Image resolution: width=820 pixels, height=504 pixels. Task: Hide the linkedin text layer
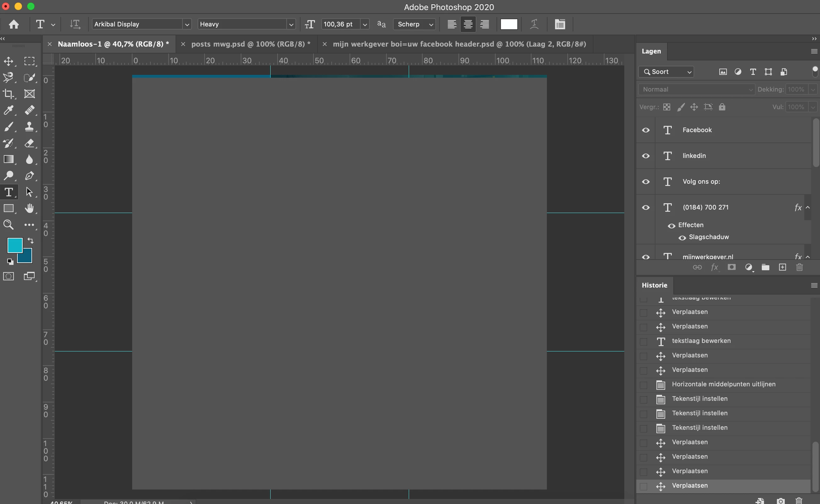[646, 156]
